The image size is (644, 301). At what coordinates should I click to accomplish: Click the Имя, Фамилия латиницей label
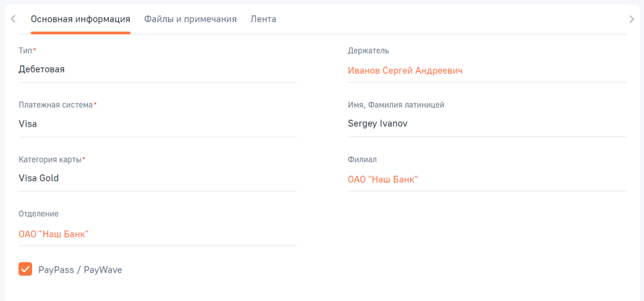click(396, 105)
